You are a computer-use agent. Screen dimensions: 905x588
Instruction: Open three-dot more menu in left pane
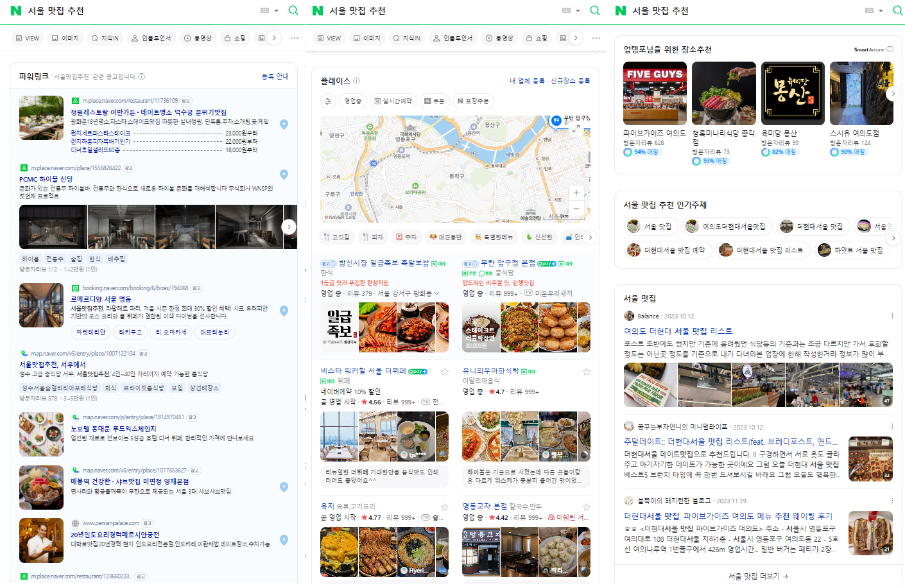click(295, 38)
